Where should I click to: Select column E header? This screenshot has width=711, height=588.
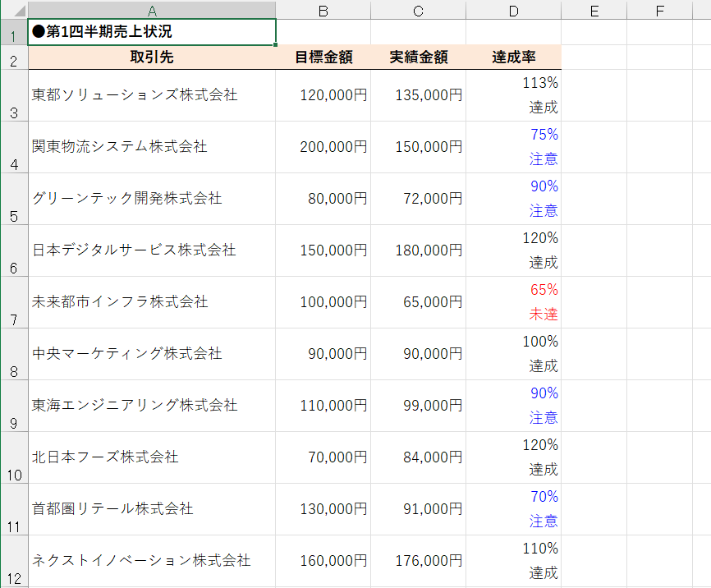click(x=594, y=10)
